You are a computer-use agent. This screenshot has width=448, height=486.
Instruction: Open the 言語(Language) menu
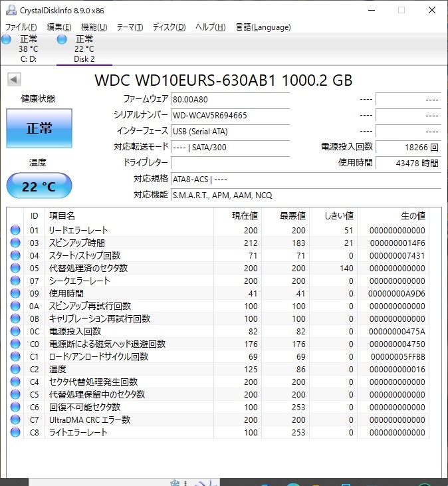click(x=263, y=27)
